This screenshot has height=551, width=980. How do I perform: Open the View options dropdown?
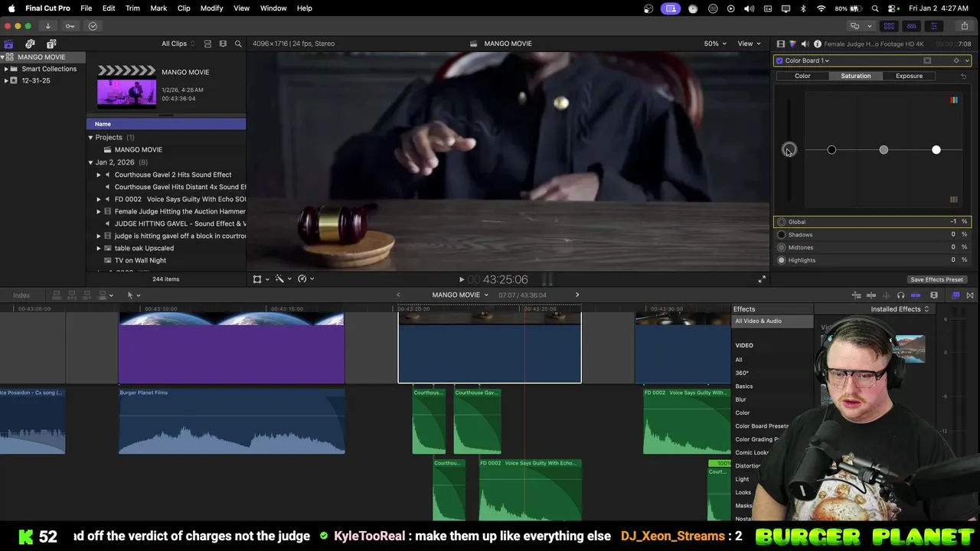748,44
